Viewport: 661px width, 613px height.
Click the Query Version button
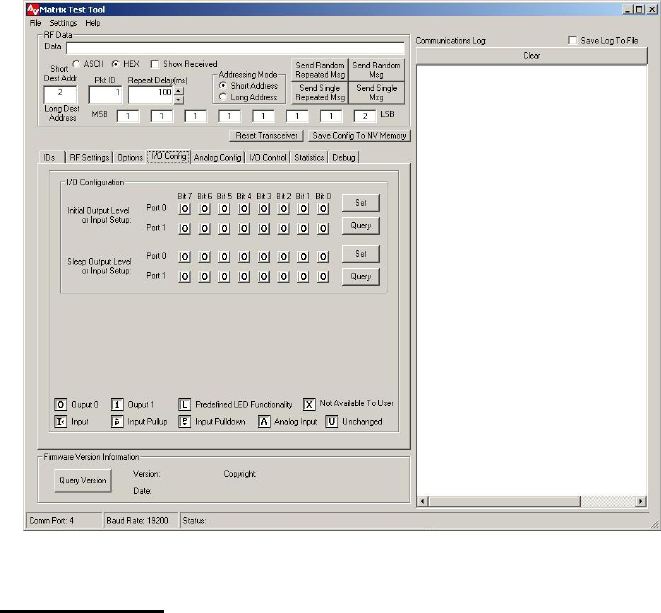pos(83,480)
